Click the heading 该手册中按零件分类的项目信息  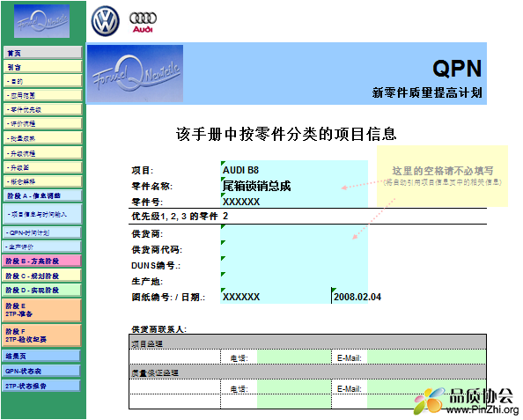click(x=286, y=134)
